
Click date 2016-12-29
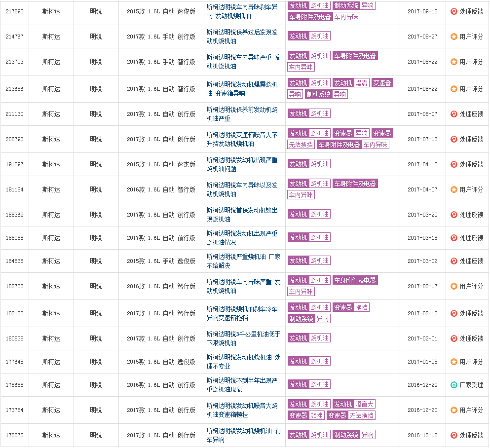click(x=422, y=385)
